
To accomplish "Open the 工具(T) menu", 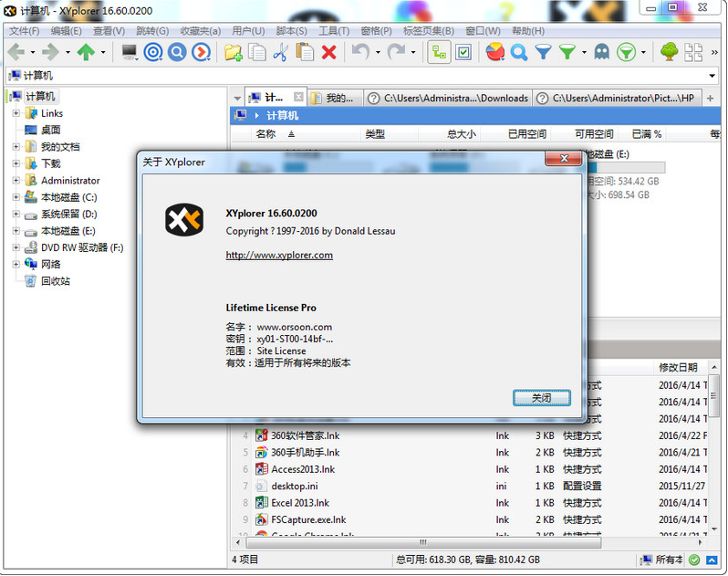I will pyautogui.click(x=334, y=31).
